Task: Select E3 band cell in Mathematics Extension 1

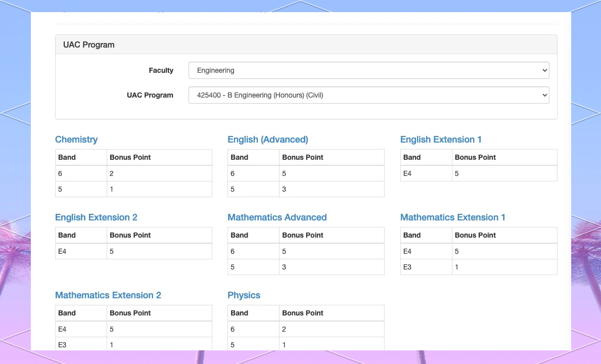Action: (407, 267)
